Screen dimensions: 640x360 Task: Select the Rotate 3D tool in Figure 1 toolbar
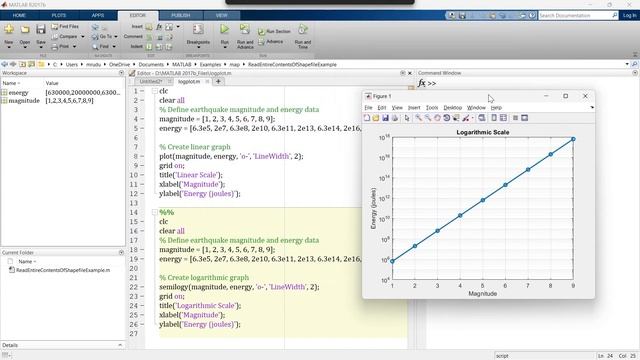tap(447, 118)
